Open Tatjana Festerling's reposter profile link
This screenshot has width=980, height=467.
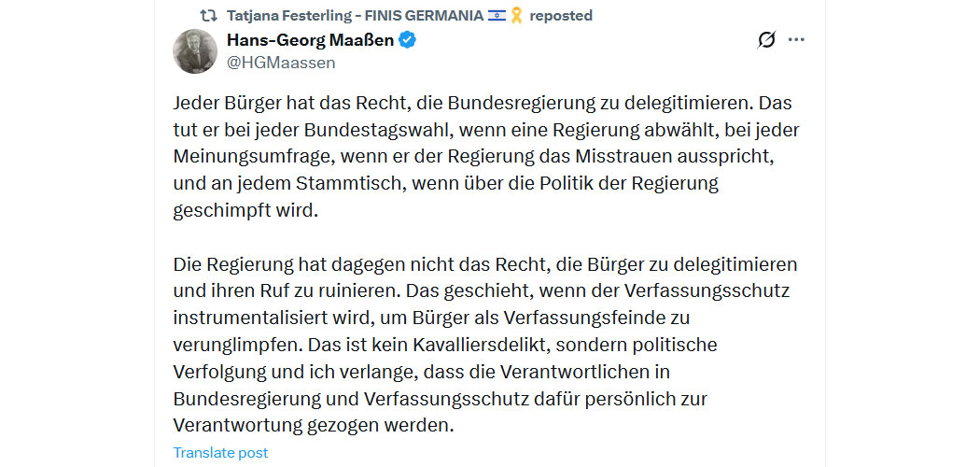(355, 16)
